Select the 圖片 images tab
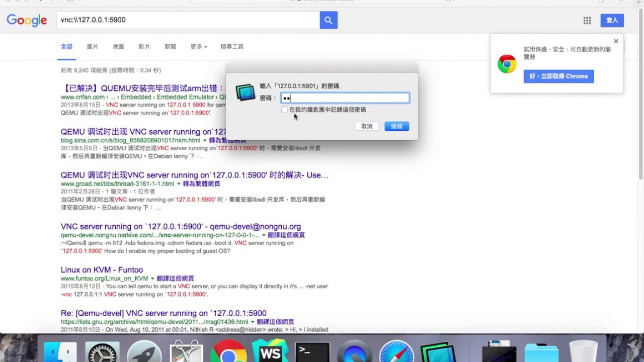 point(93,47)
